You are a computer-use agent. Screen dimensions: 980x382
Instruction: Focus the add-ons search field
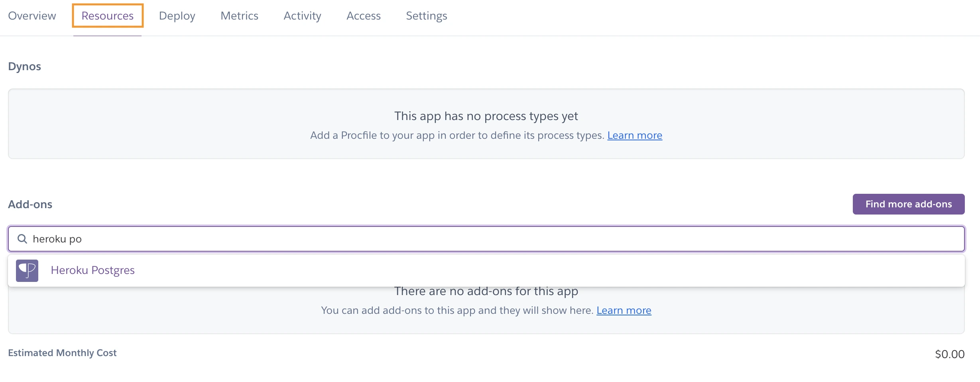486,239
